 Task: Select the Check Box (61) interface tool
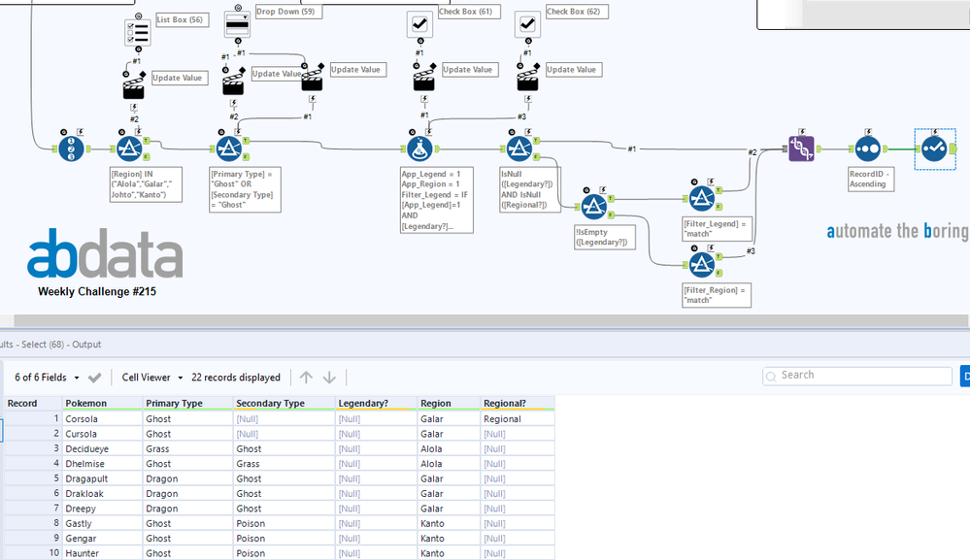click(420, 24)
